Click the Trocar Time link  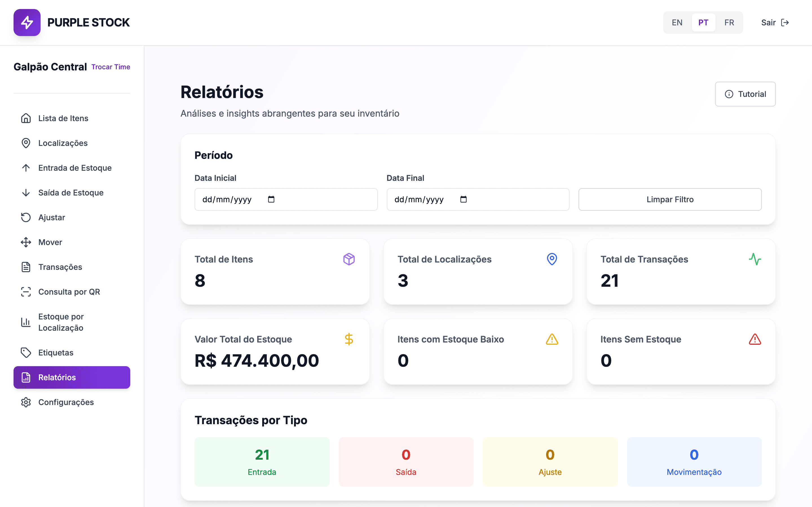(111, 67)
